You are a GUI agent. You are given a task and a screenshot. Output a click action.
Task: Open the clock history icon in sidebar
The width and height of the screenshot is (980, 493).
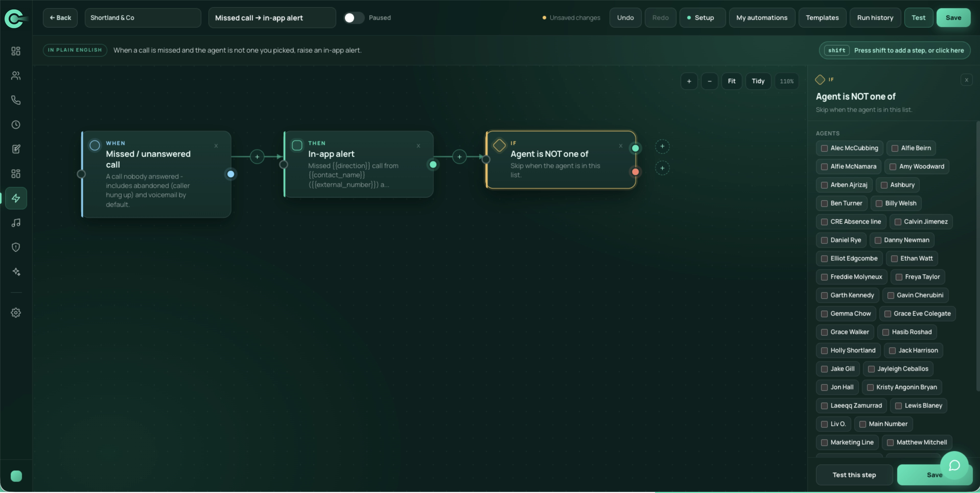point(16,125)
